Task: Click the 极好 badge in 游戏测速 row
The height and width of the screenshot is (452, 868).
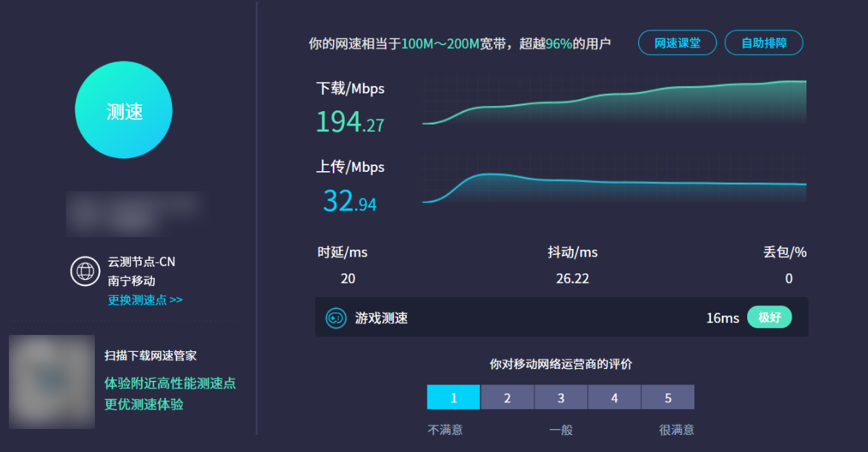Action: pos(769,317)
